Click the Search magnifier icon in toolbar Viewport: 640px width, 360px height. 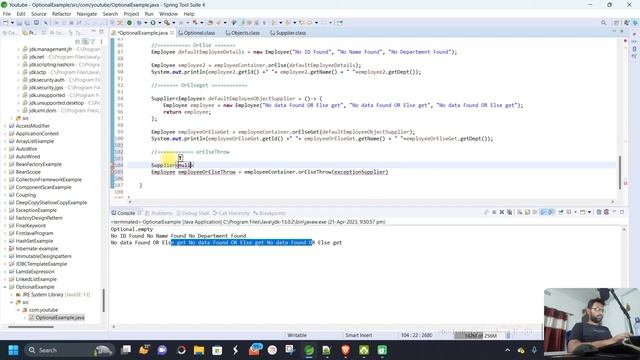[604, 23]
